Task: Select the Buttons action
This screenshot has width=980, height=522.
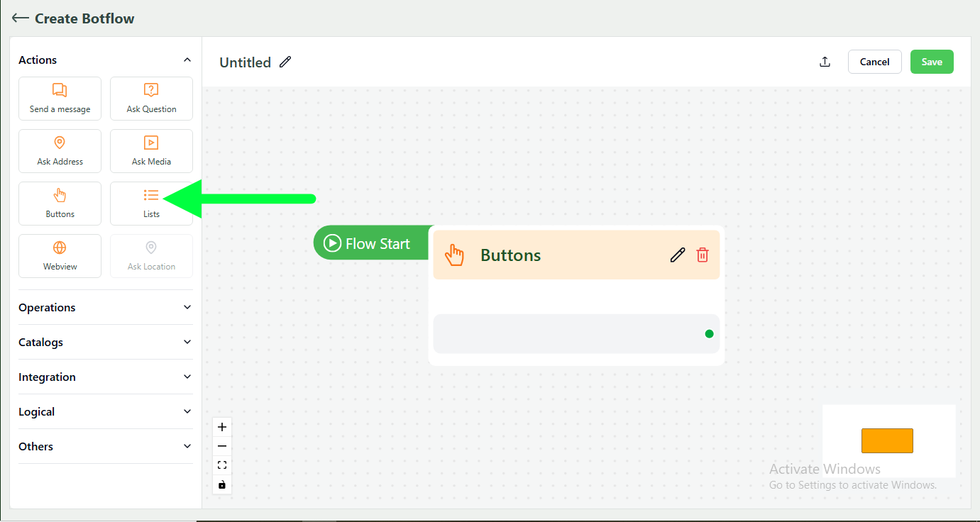Action: pyautogui.click(x=60, y=203)
